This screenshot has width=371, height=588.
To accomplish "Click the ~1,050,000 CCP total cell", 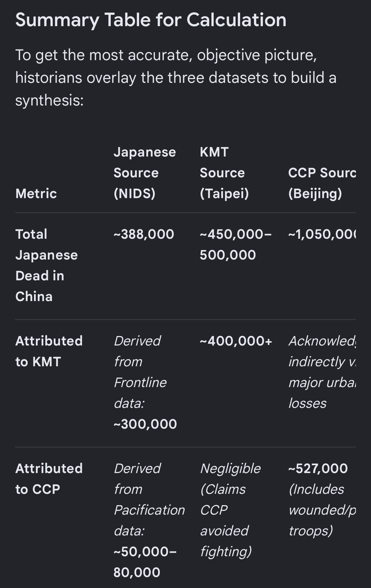I will pyautogui.click(x=322, y=234).
